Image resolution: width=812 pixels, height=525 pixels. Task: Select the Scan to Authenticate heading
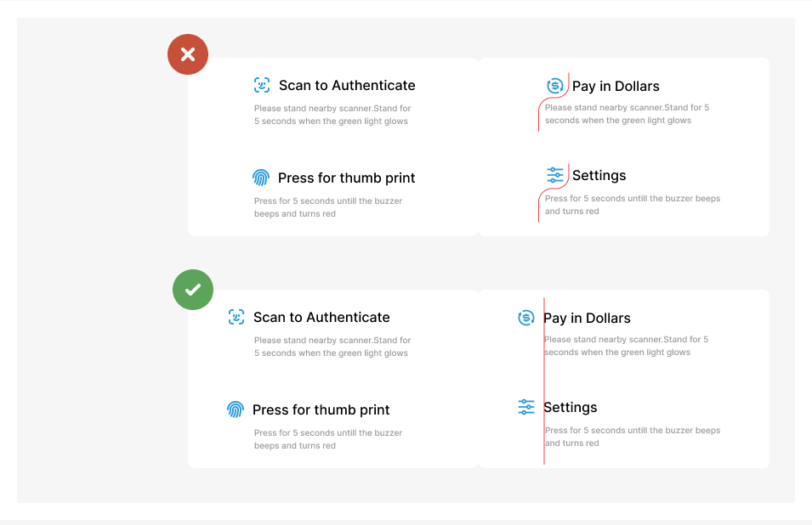point(347,85)
